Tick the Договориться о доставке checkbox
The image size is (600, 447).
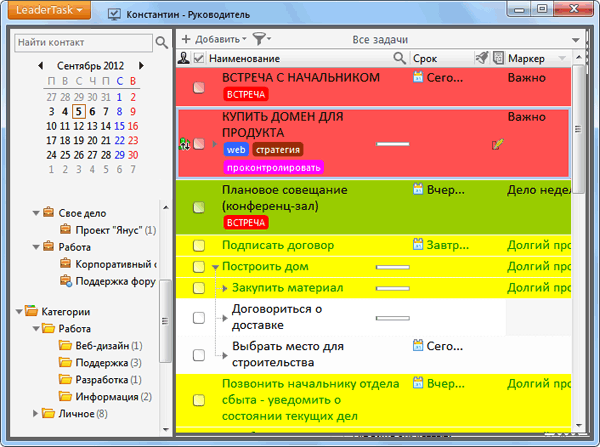coord(199,318)
